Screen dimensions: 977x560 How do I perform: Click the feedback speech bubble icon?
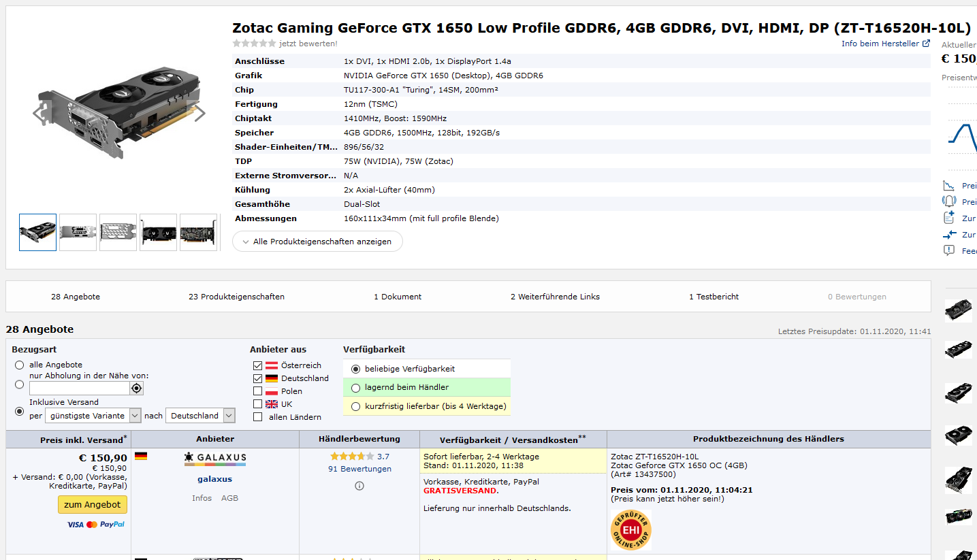949,250
